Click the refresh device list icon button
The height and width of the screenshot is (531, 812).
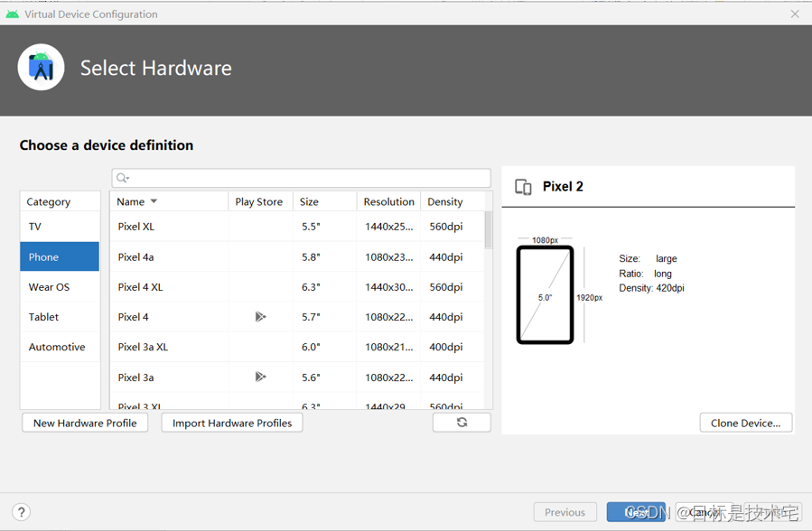(x=462, y=423)
